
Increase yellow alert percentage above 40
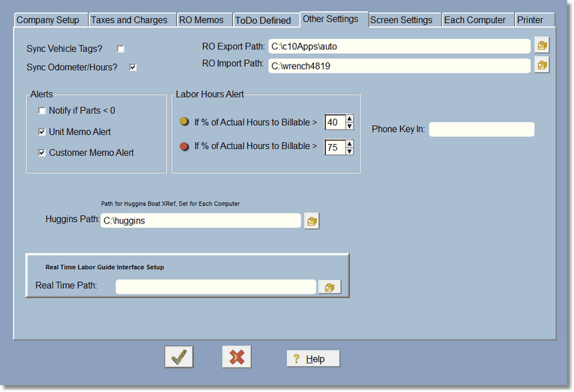pos(349,118)
